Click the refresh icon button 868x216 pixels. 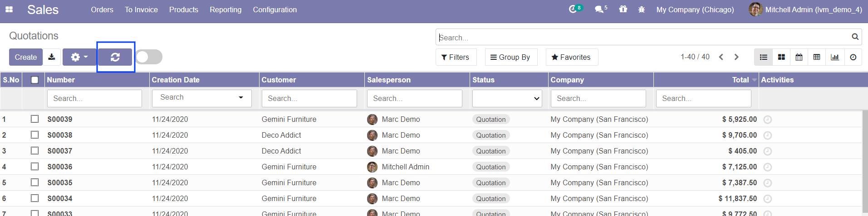(x=115, y=57)
